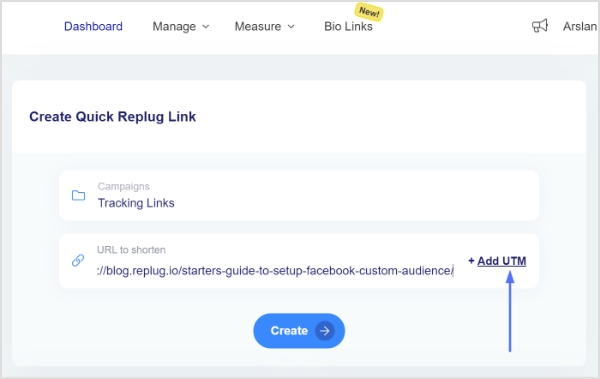
Task: Click the Create Quick Replug Link heading
Action: click(x=112, y=117)
